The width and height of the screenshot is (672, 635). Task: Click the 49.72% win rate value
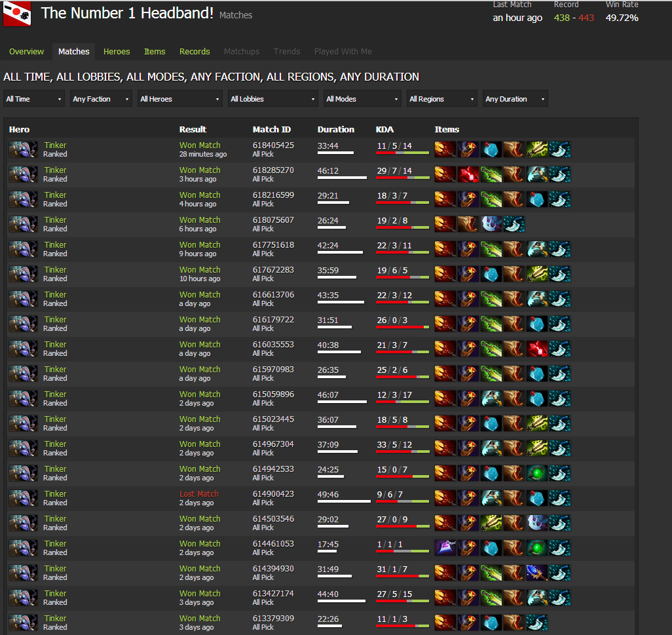pyautogui.click(x=622, y=18)
